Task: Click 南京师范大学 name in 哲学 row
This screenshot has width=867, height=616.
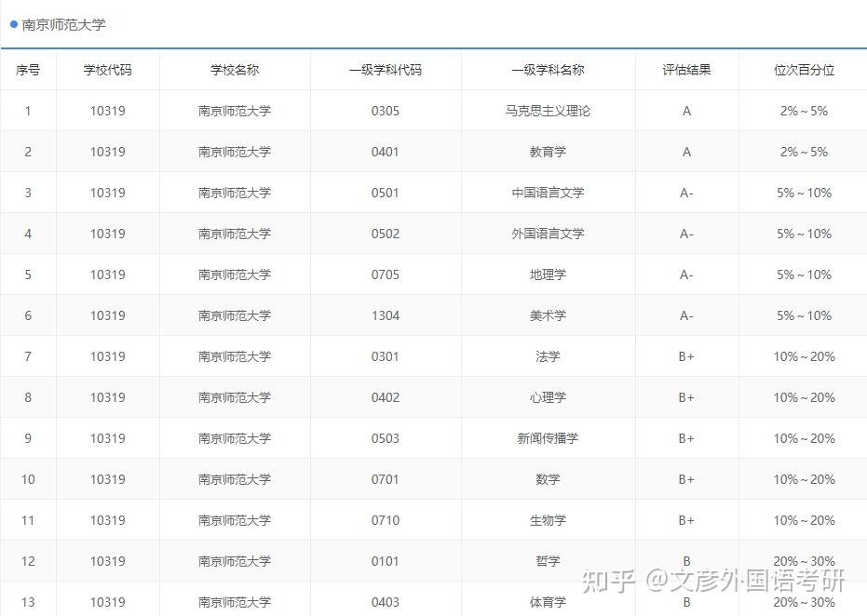Action: pos(235,561)
